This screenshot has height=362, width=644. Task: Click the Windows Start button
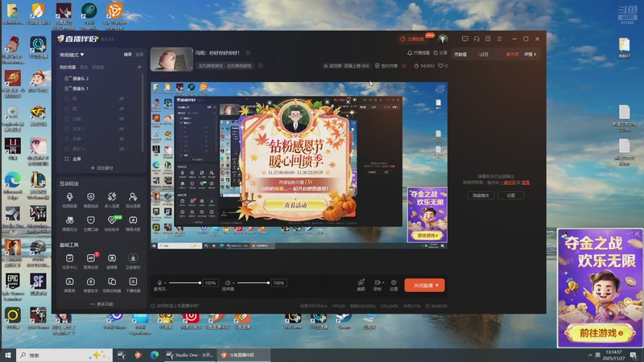point(8,355)
